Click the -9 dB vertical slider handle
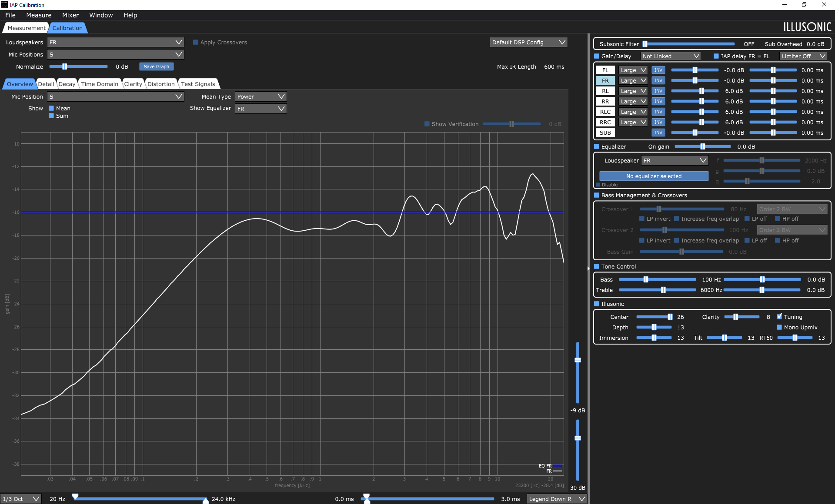Image resolution: width=835 pixels, height=504 pixels. tap(578, 360)
